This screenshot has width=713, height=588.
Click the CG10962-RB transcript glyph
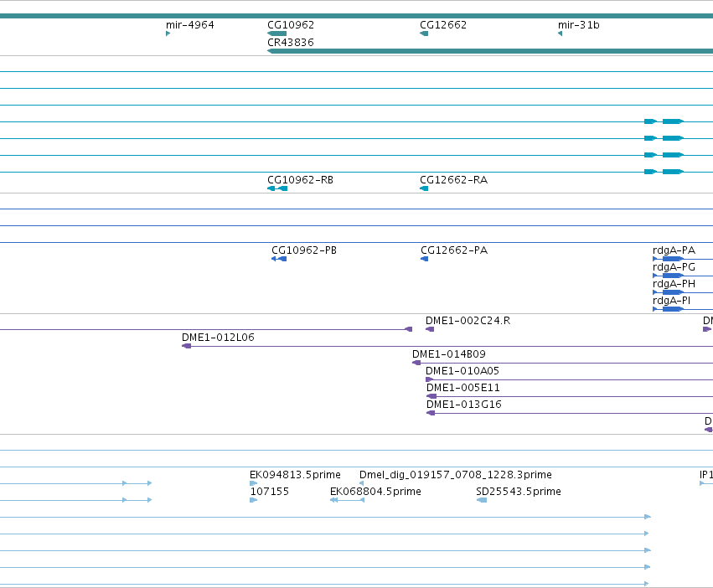(277, 188)
